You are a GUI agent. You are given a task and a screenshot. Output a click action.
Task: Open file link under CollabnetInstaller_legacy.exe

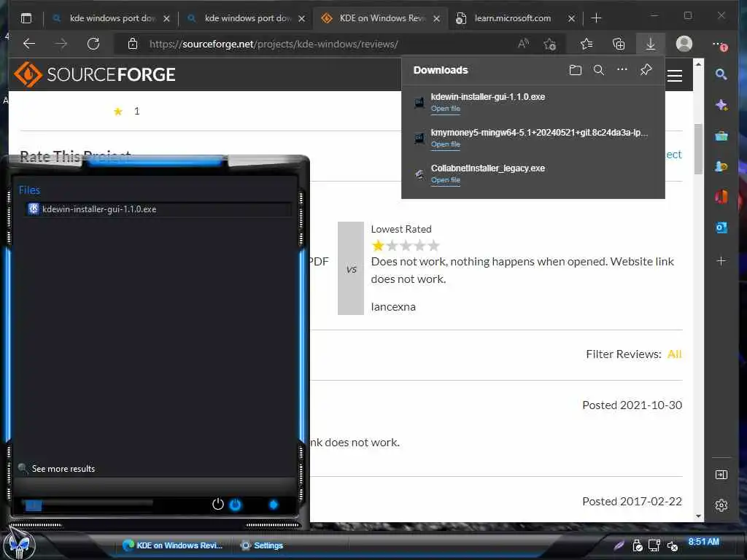(446, 180)
